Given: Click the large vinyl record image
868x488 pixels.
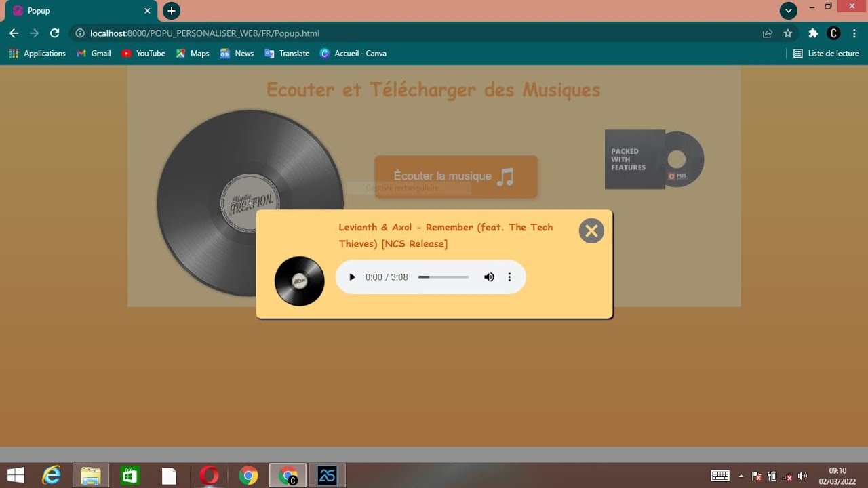Looking at the screenshot, I should tap(250, 203).
